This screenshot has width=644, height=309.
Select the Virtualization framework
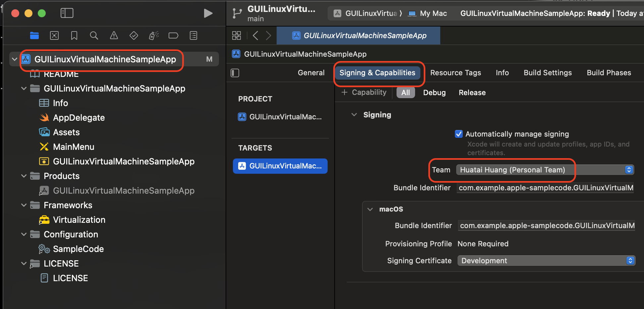click(79, 220)
